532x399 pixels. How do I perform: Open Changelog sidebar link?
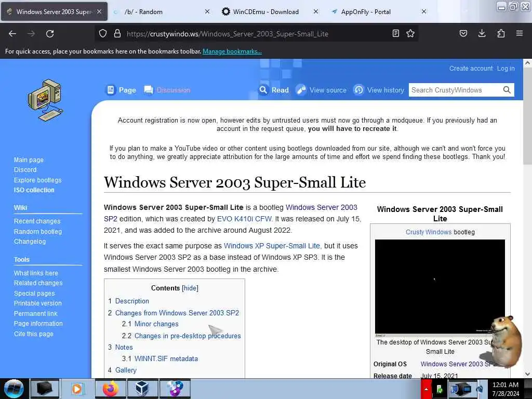pyautogui.click(x=30, y=241)
